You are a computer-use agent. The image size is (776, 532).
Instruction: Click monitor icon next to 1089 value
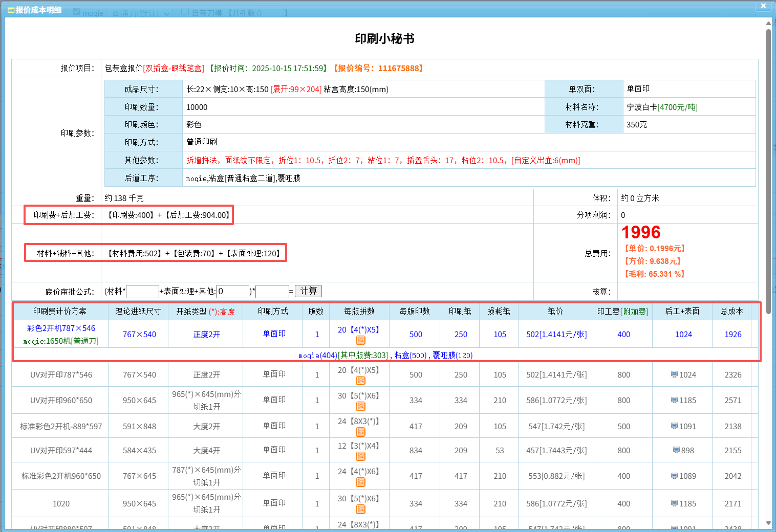click(x=674, y=476)
